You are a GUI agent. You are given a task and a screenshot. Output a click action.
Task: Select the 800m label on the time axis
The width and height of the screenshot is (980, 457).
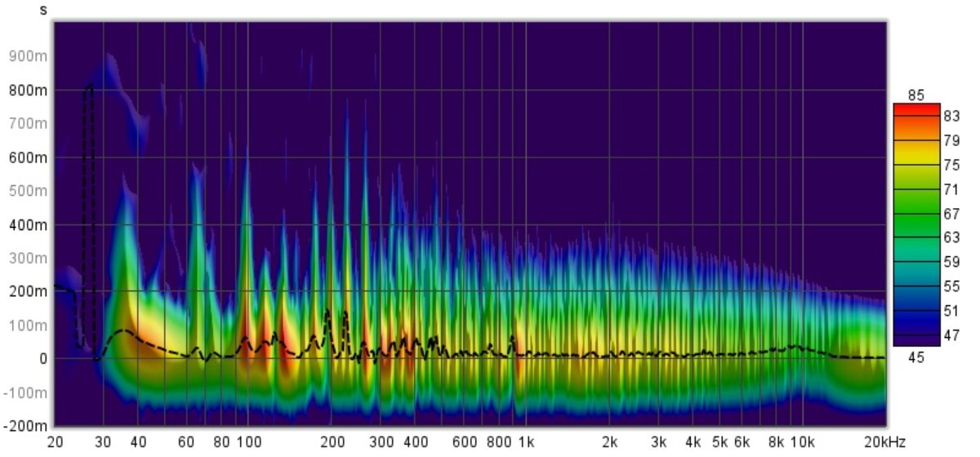(28, 90)
